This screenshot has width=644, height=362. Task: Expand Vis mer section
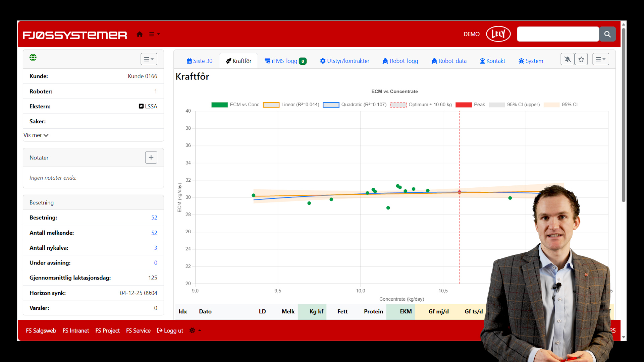click(36, 135)
